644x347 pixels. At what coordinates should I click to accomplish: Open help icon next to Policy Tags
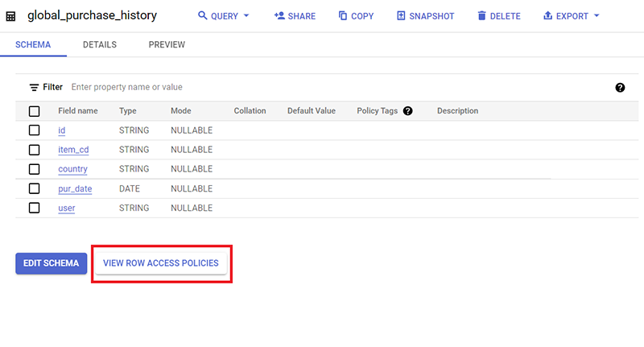click(408, 111)
